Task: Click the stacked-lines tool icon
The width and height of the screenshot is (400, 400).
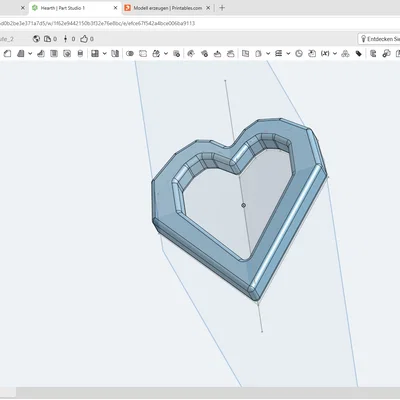Action: [279, 53]
